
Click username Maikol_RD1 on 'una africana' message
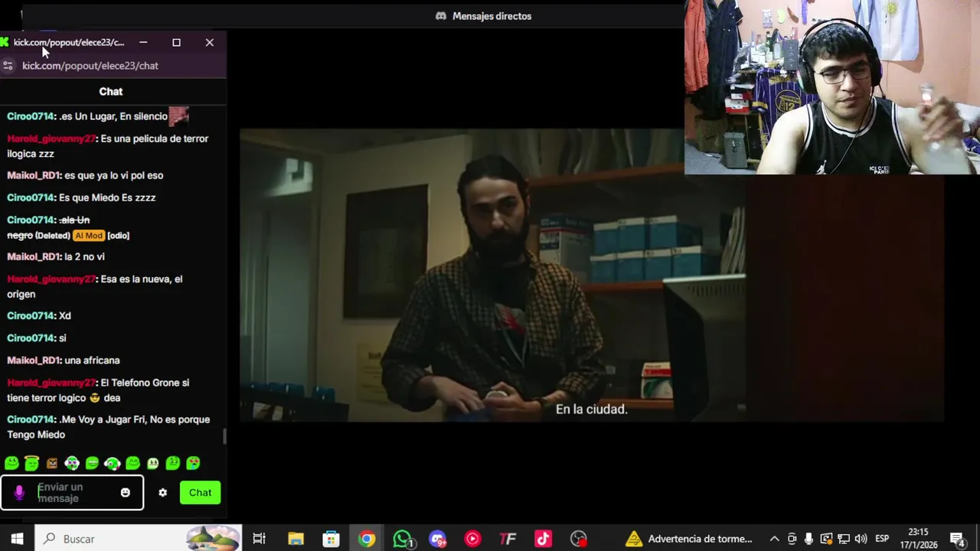(x=33, y=360)
